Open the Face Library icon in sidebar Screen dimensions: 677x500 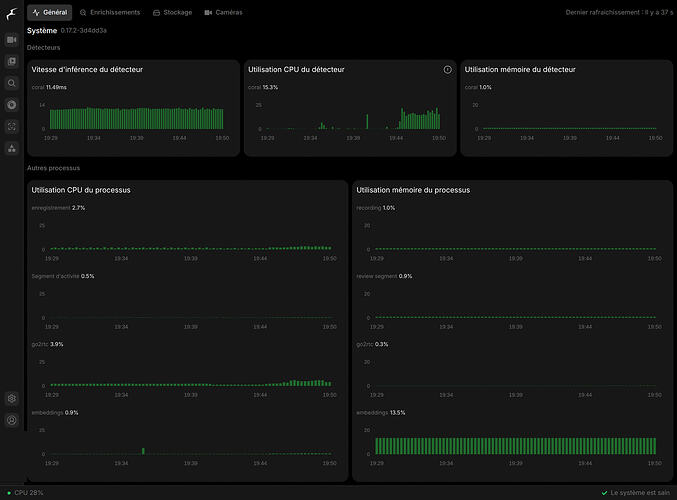point(12,127)
